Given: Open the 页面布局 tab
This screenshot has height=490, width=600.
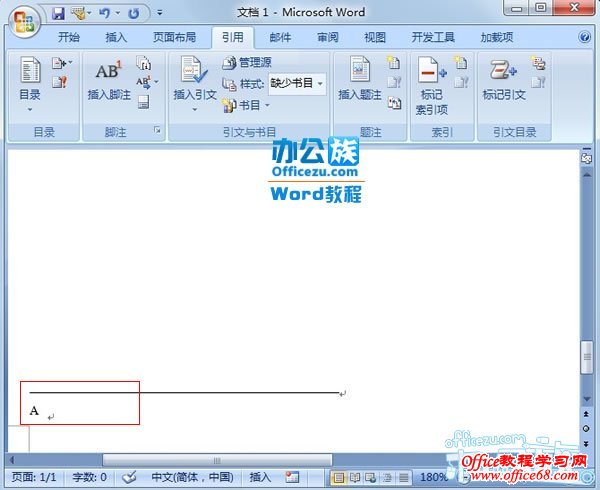Looking at the screenshot, I should pyautogui.click(x=174, y=37).
